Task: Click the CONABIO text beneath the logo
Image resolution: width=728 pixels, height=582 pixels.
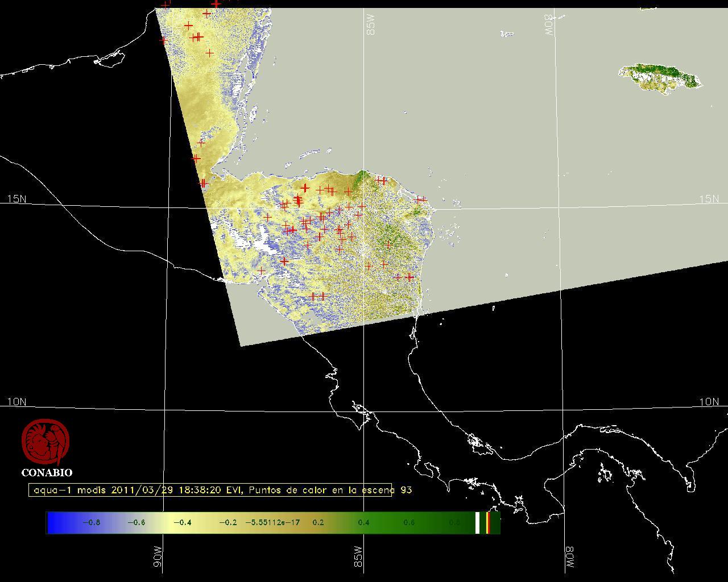Action: (47, 472)
